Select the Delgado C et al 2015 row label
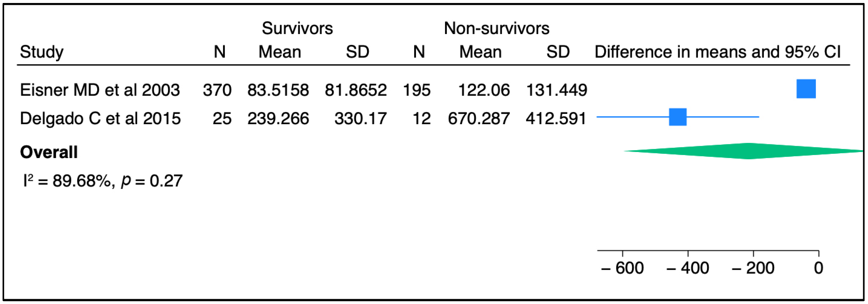The width and height of the screenshot is (868, 304). click(x=100, y=118)
